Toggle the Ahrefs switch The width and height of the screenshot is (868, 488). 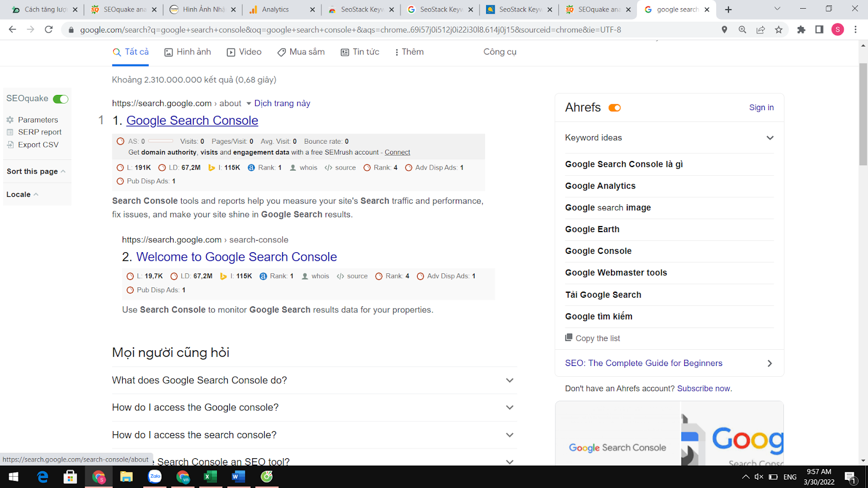pos(615,108)
